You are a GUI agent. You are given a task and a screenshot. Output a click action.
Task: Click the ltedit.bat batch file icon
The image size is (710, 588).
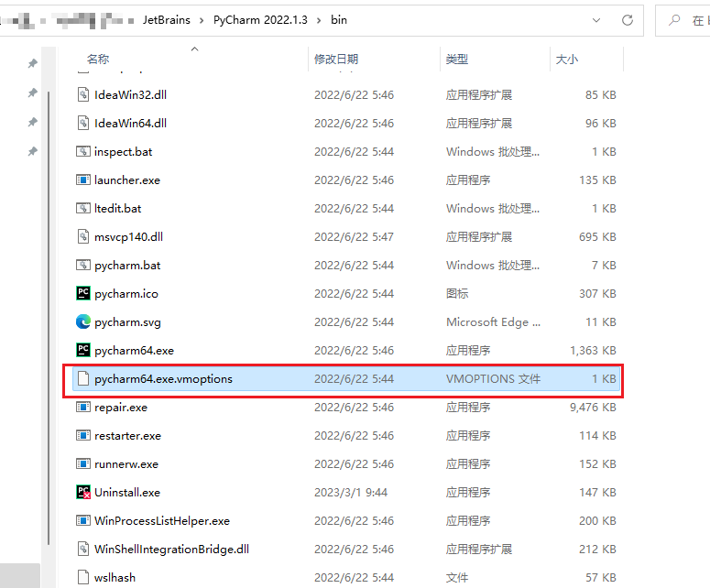point(82,208)
